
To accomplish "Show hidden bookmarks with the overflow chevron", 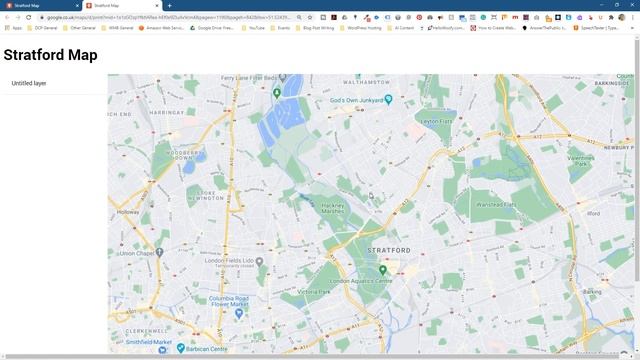I will click(633, 28).
